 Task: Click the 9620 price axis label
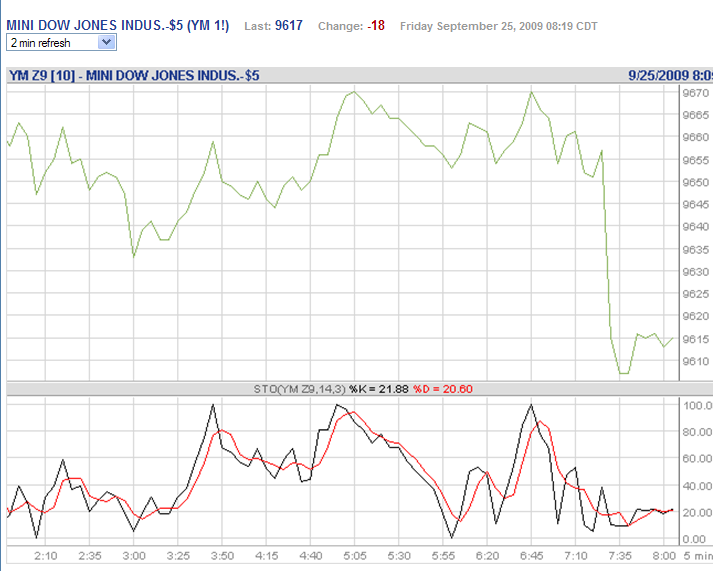pos(696,316)
